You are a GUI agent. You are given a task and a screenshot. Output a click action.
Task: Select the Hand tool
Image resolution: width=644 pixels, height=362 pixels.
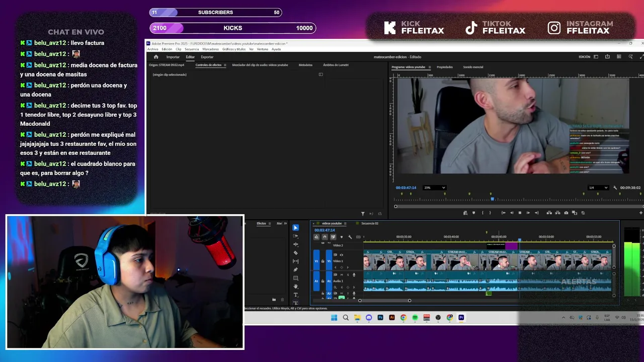[296, 286]
